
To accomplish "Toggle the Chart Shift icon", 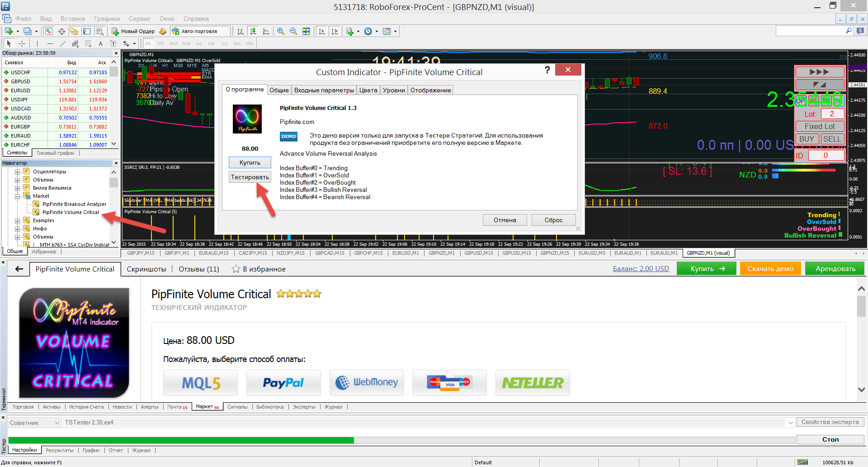I will coord(335,31).
